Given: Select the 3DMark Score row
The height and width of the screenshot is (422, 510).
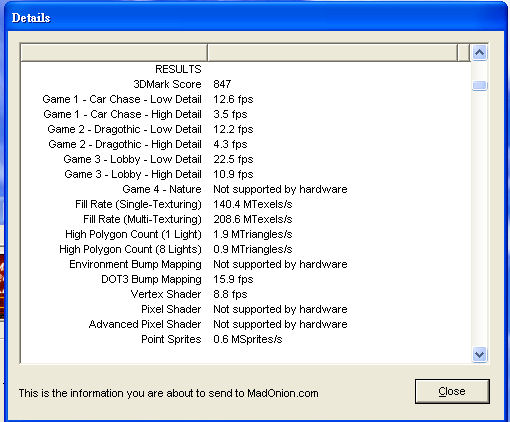Looking at the screenshot, I should 246,84.
